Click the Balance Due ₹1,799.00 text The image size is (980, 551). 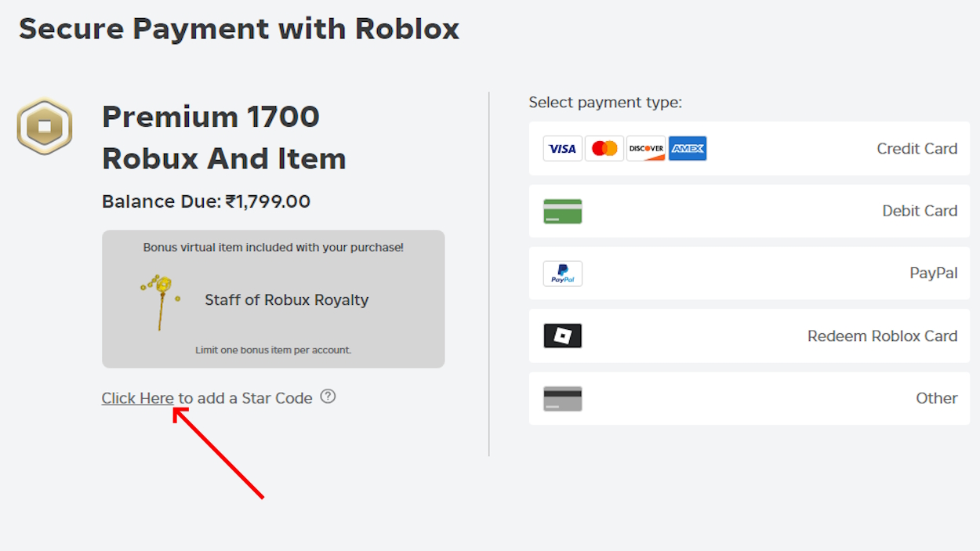(206, 201)
